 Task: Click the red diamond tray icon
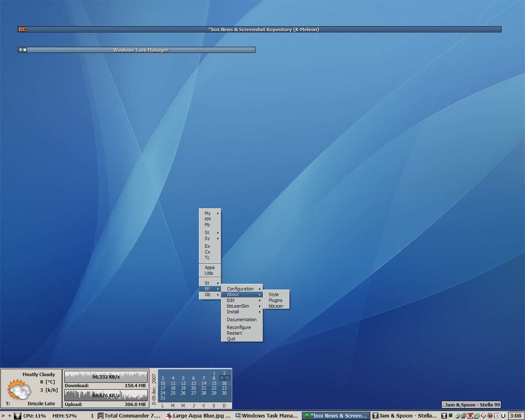[x=483, y=415]
